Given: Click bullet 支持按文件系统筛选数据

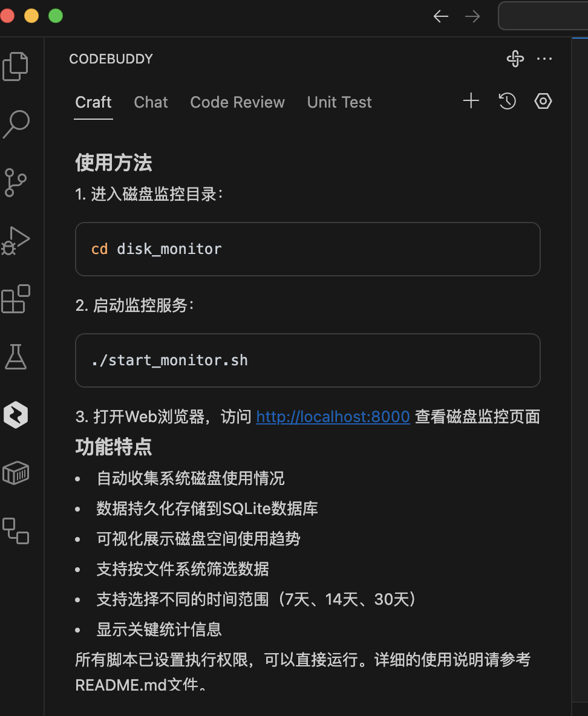Looking at the screenshot, I should (x=183, y=569).
